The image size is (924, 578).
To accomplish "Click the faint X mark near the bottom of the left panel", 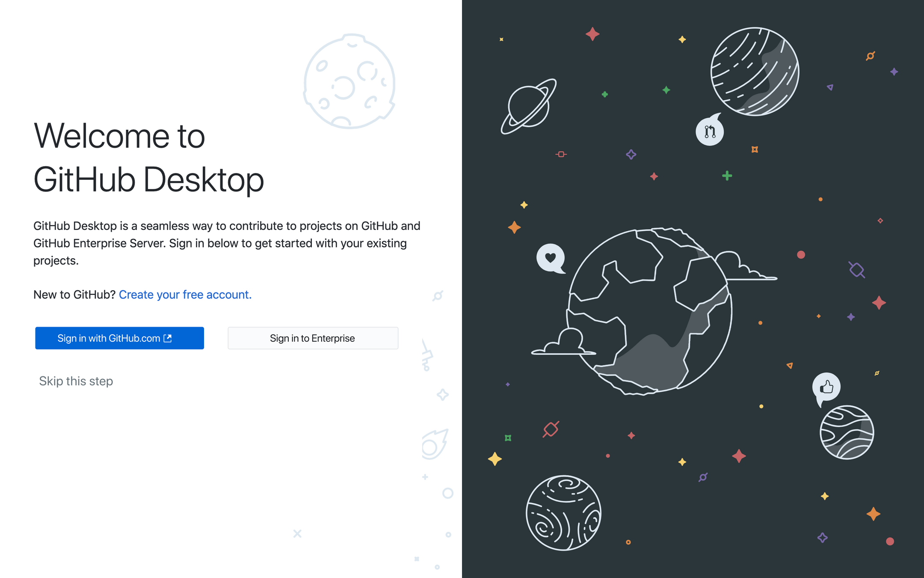I will [297, 533].
